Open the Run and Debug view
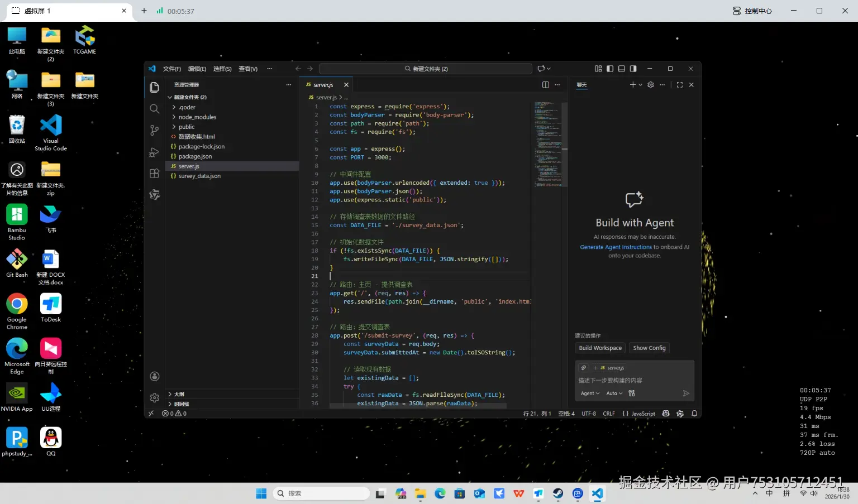Image resolution: width=858 pixels, height=504 pixels. pos(155,152)
